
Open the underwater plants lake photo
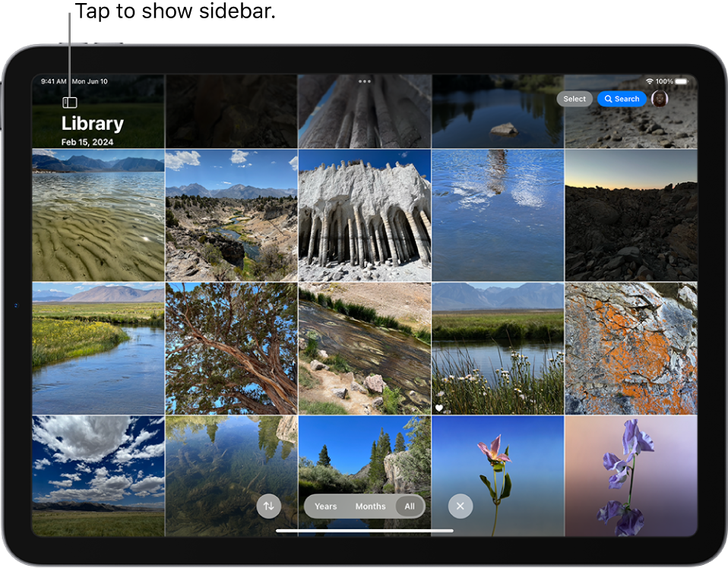[x=231, y=476]
